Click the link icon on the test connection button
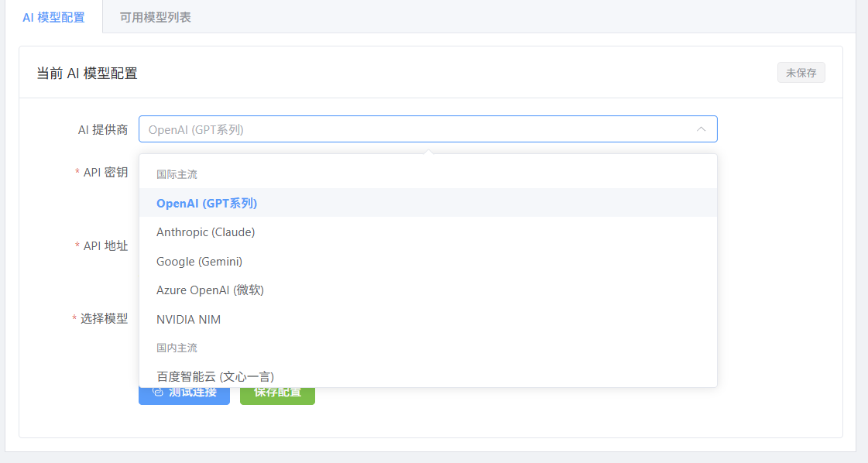Screen dimensions: 868x463 pyautogui.click(x=158, y=393)
